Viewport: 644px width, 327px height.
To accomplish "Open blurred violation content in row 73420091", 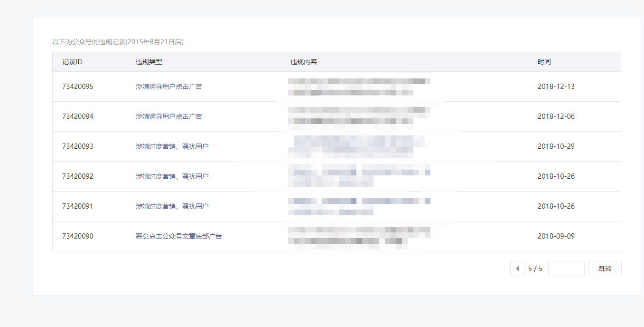I will [359, 206].
